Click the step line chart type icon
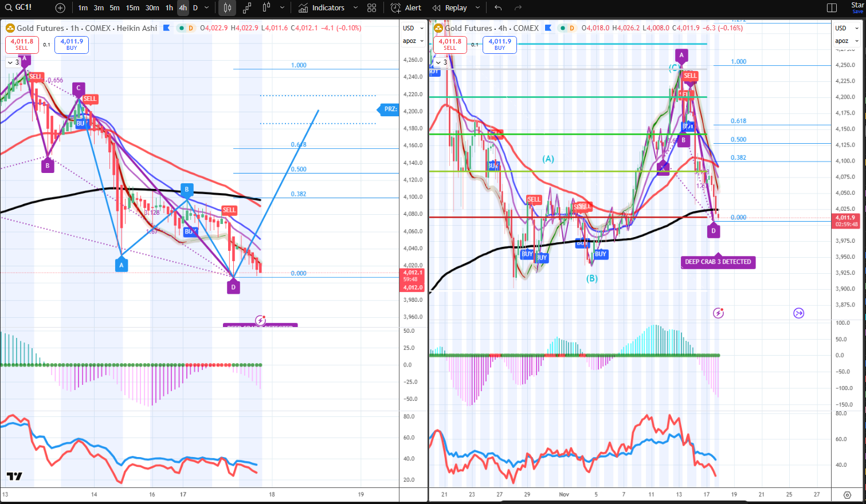This screenshot has width=866, height=504. [x=247, y=8]
